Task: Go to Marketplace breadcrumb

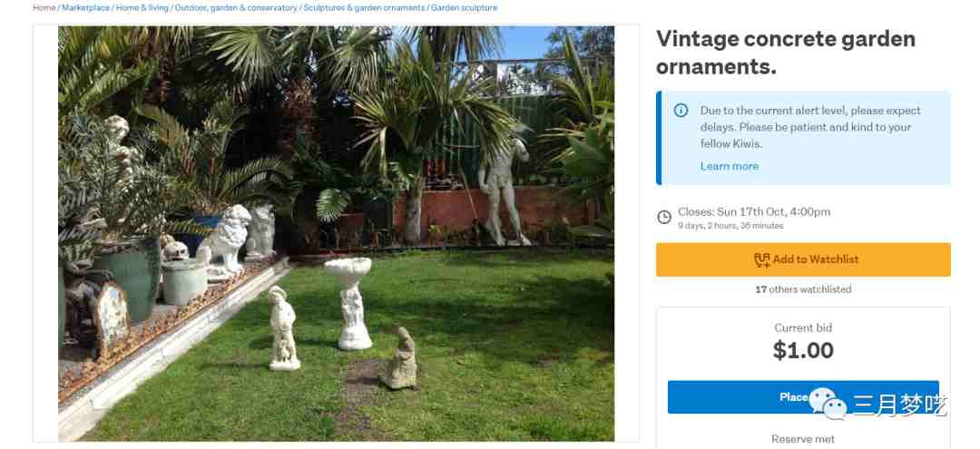Action: 85,7
